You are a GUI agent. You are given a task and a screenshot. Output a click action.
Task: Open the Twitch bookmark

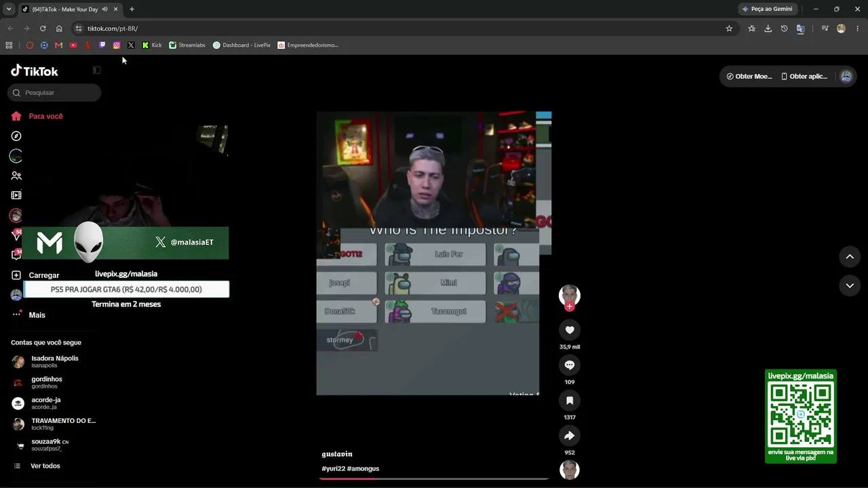pos(102,45)
